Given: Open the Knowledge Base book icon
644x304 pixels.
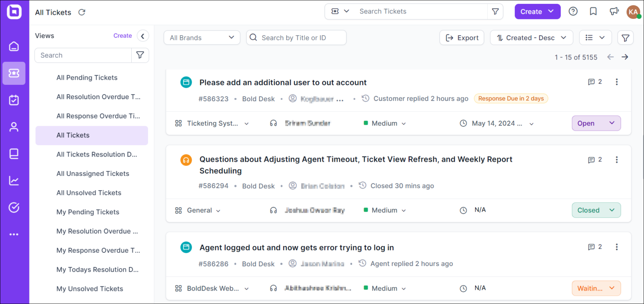Looking at the screenshot, I should click(14, 154).
